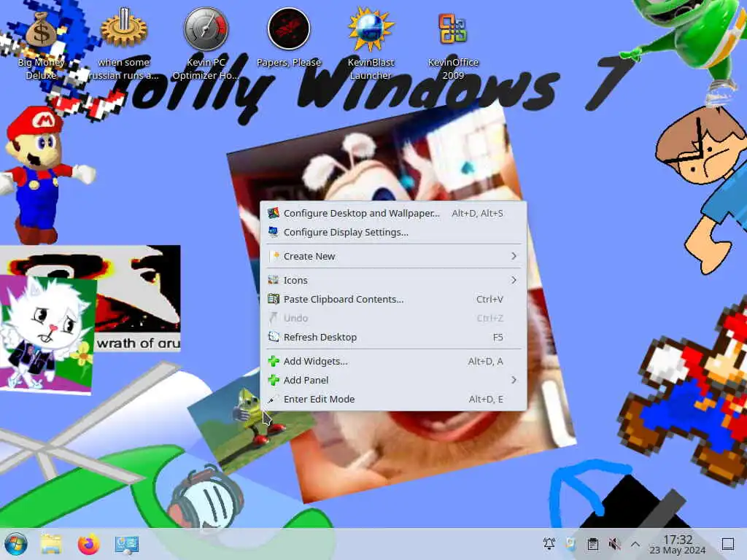
Task: Choose Paste Clipboard Contents...
Action: pyautogui.click(x=393, y=299)
